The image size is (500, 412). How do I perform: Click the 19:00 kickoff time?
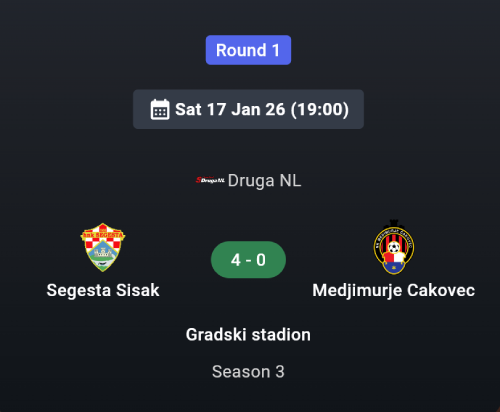coord(320,109)
